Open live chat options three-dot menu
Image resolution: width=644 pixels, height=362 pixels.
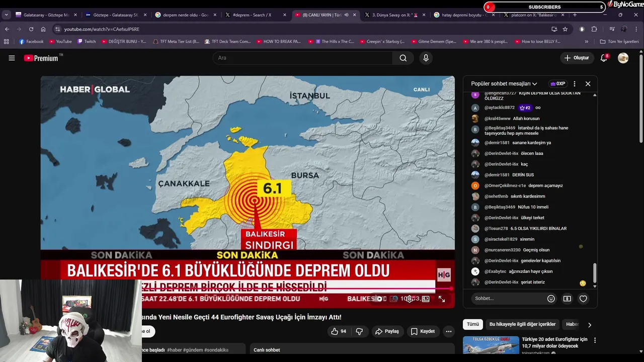tap(574, 84)
